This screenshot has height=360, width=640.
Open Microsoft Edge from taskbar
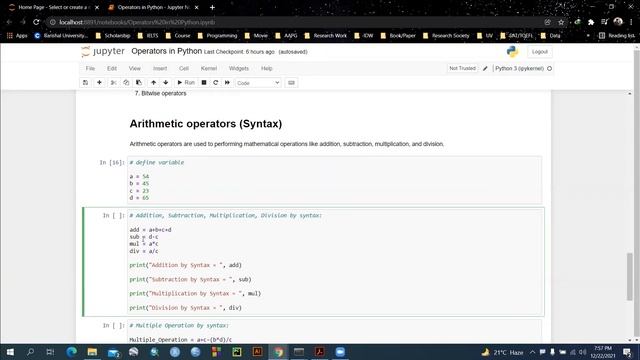tap(72, 352)
